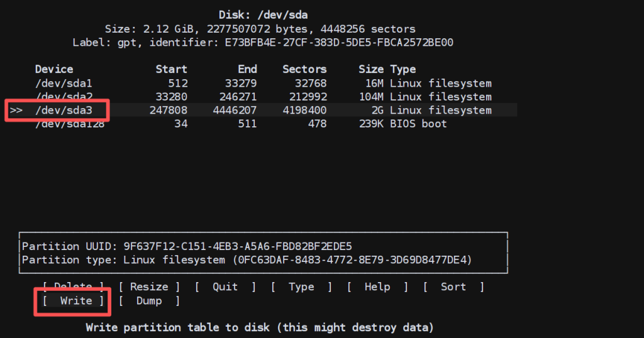This screenshot has width=644, height=338.
Task: Click the Resize menu option
Action: click(149, 286)
